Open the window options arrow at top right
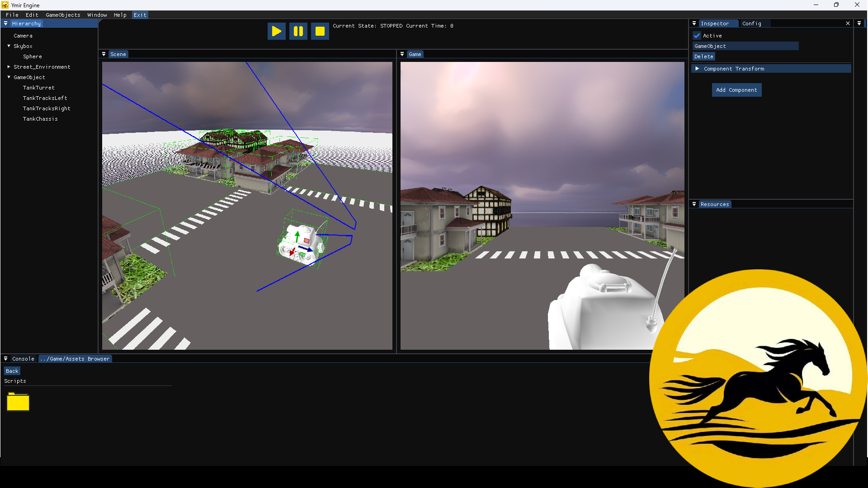Image resolution: width=868 pixels, height=488 pixels. point(859,23)
